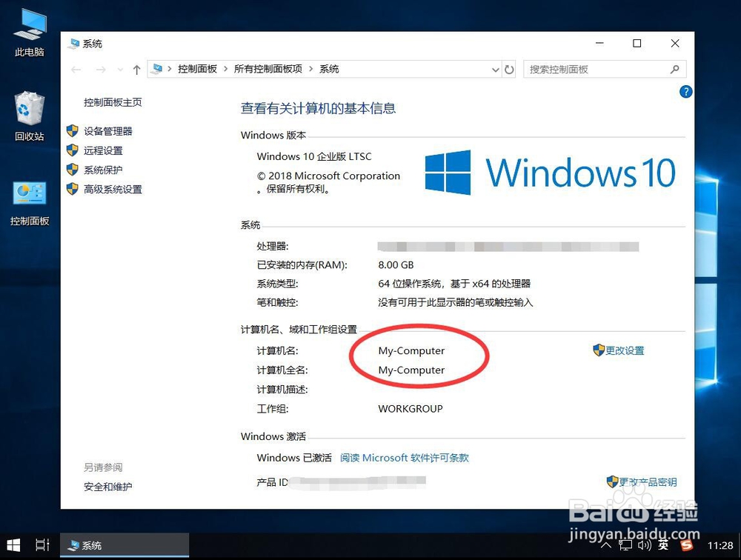Open 安全和维护 link
741x560 pixels.
107,486
